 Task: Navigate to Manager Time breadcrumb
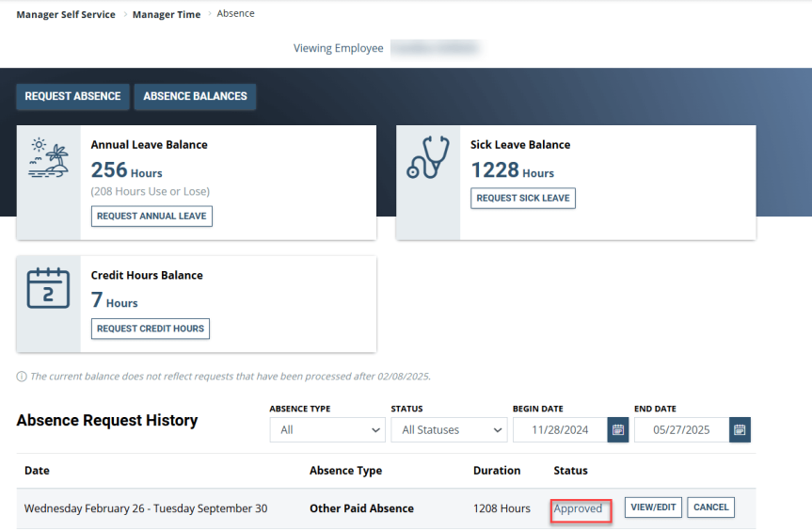(167, 15)
